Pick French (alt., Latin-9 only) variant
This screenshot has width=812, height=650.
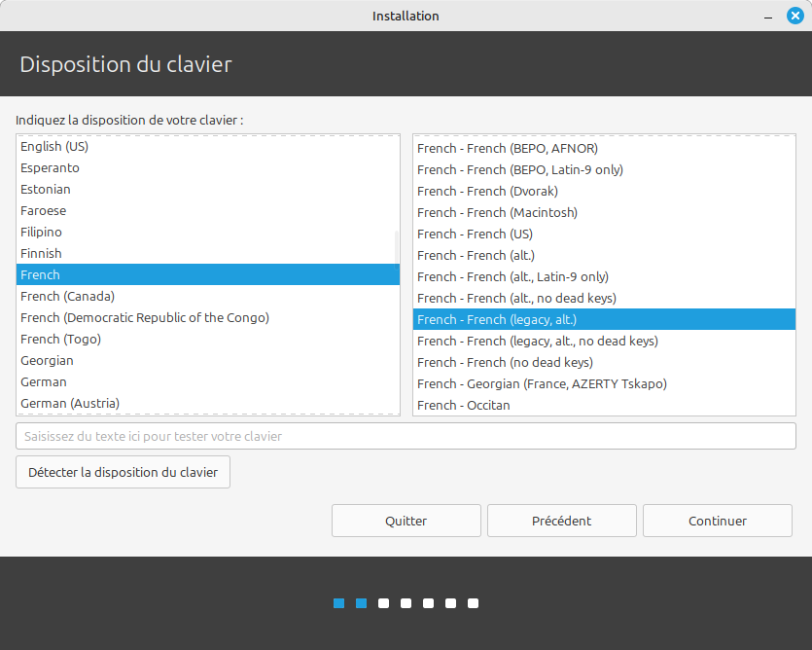(x=604, y=276)
